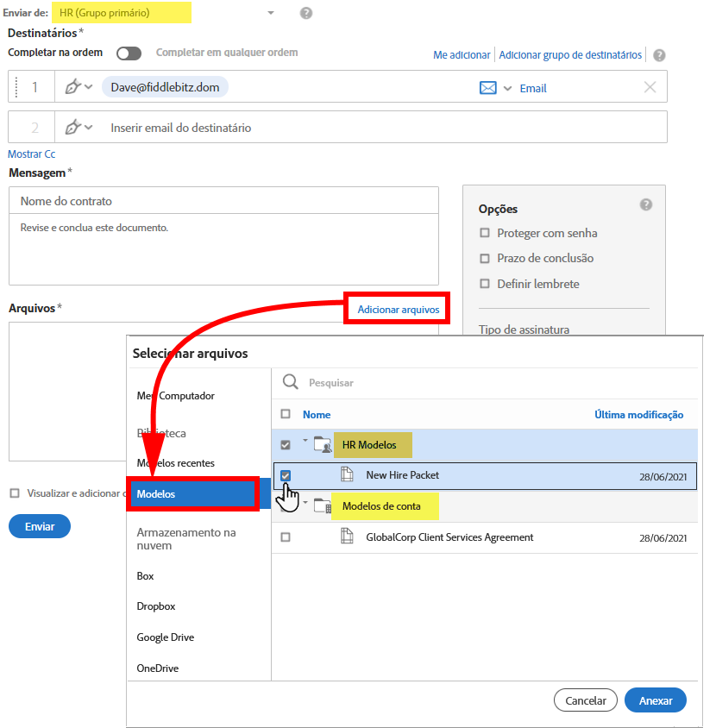This screenshot has height=728, width=716.
Task: Select Modelos in file source list
Action: [x=192, y=494]
